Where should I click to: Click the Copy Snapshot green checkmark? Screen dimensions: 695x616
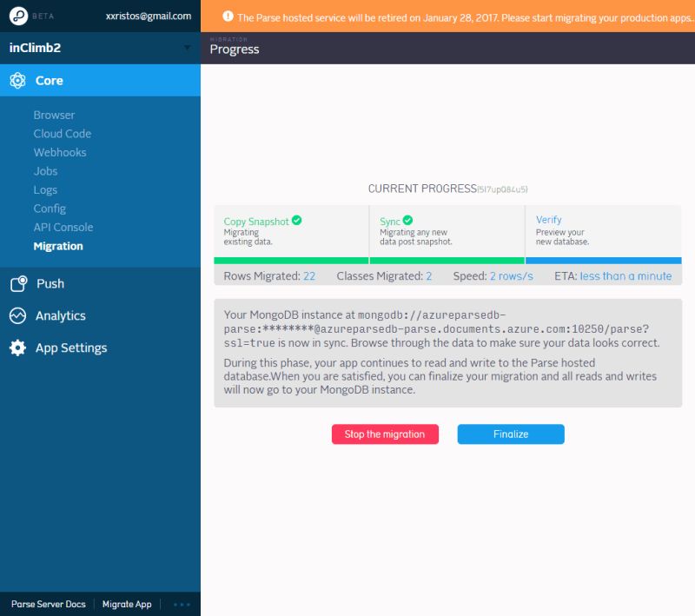click(x=296, y=221)
